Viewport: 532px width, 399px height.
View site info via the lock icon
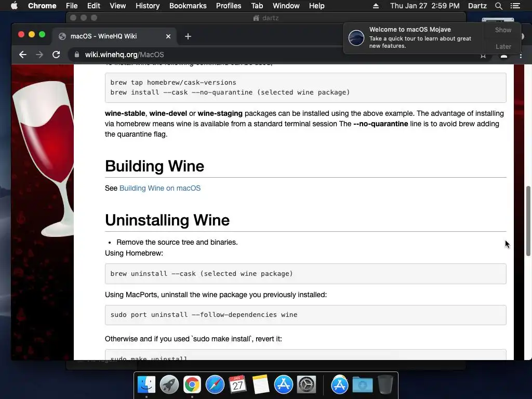(77, 55)
